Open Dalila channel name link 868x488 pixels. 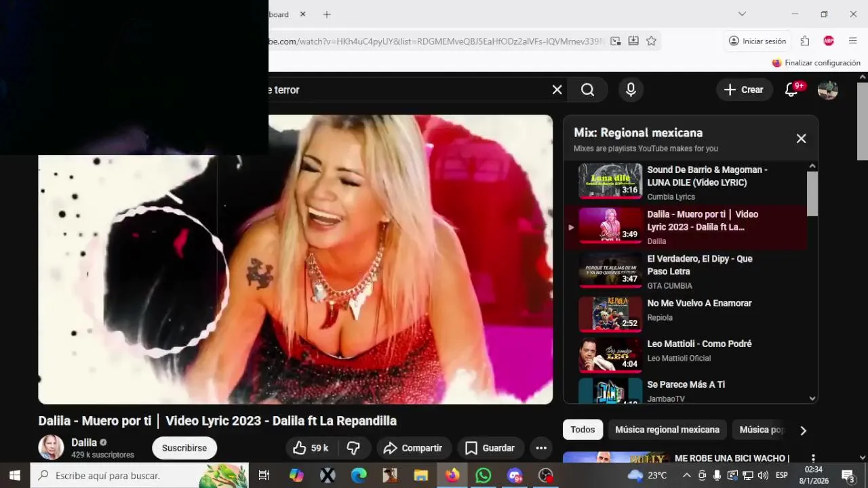point(84,442)
